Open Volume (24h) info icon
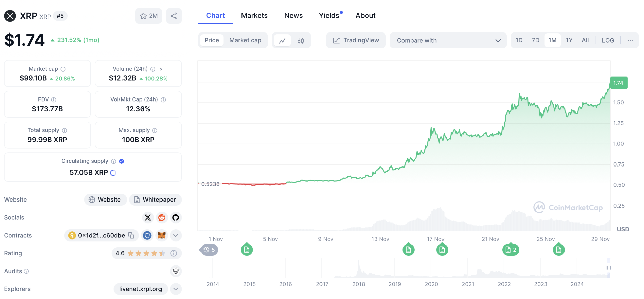The width and height of the screenshot is (644, 299). 153,69
